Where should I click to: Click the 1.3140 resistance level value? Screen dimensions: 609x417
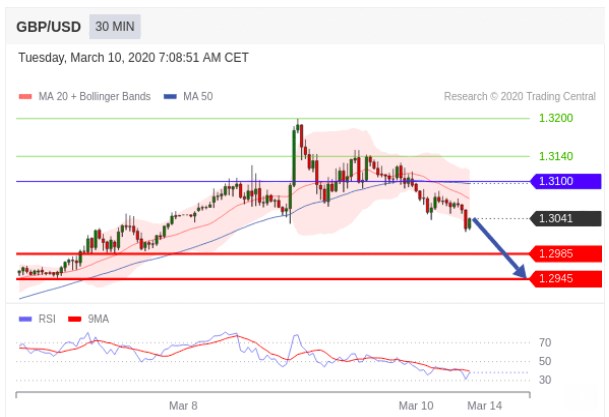tap(555, 156)
